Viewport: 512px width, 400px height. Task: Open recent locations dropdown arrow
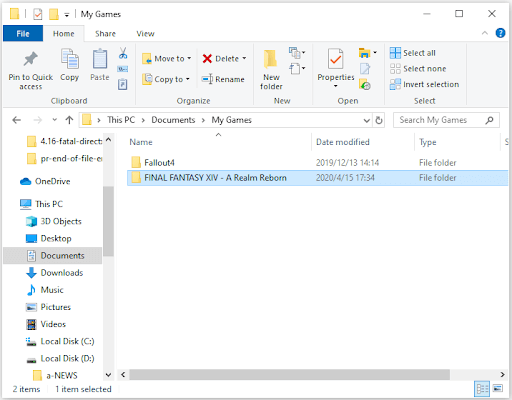(54, 120)
